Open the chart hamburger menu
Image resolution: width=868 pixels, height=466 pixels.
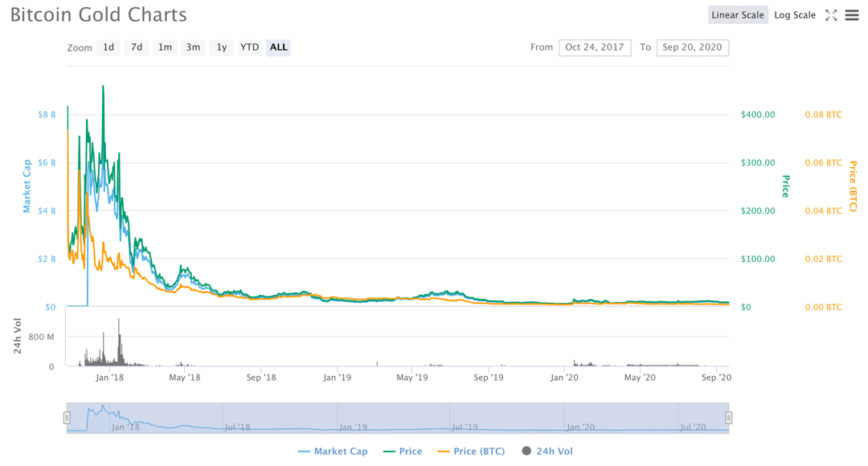pos(852,15)
